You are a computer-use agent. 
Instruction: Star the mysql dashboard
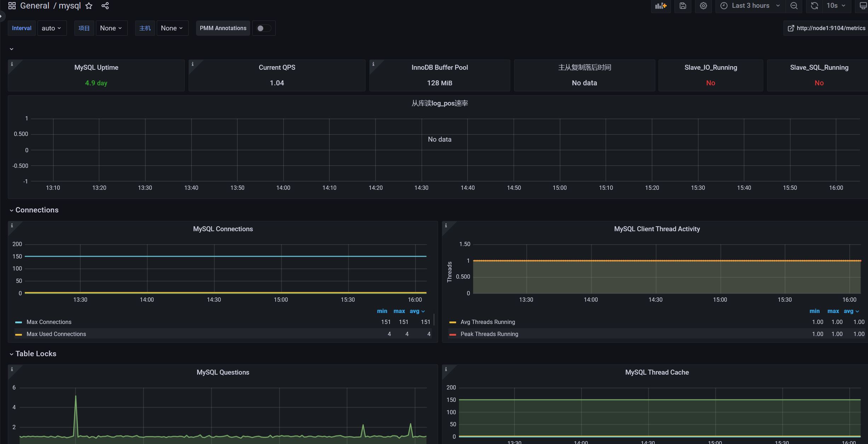point(89,6)
